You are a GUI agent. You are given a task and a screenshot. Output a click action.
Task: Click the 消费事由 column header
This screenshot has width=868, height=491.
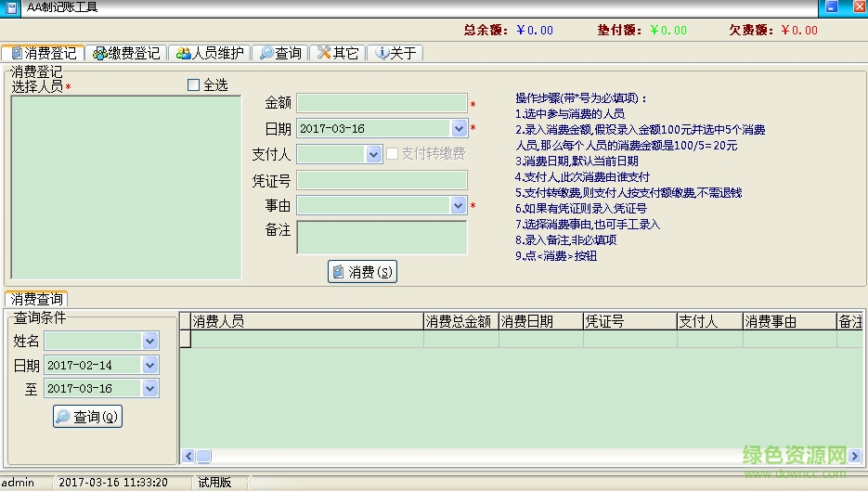(x=789, y=322)
